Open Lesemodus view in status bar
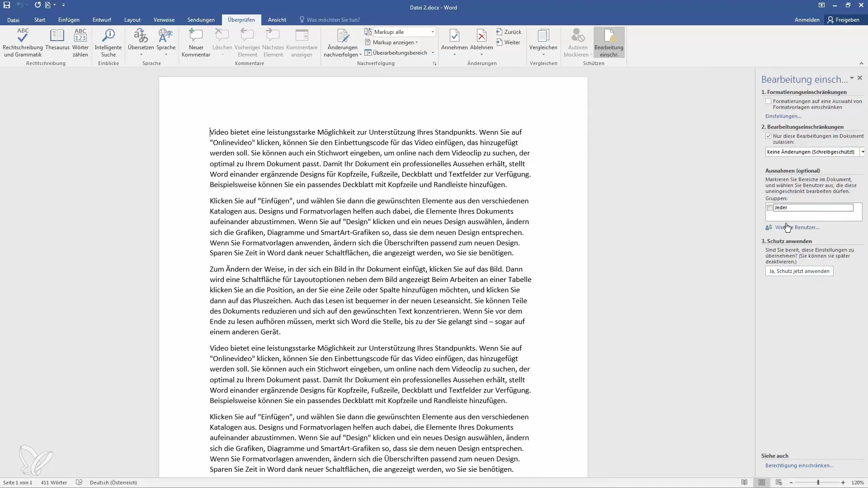This screenshot has width=868, height=488. [744, 483]
